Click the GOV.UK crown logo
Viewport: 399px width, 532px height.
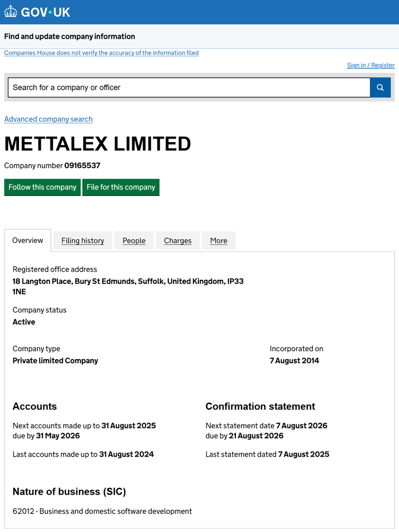pos(37,12)
